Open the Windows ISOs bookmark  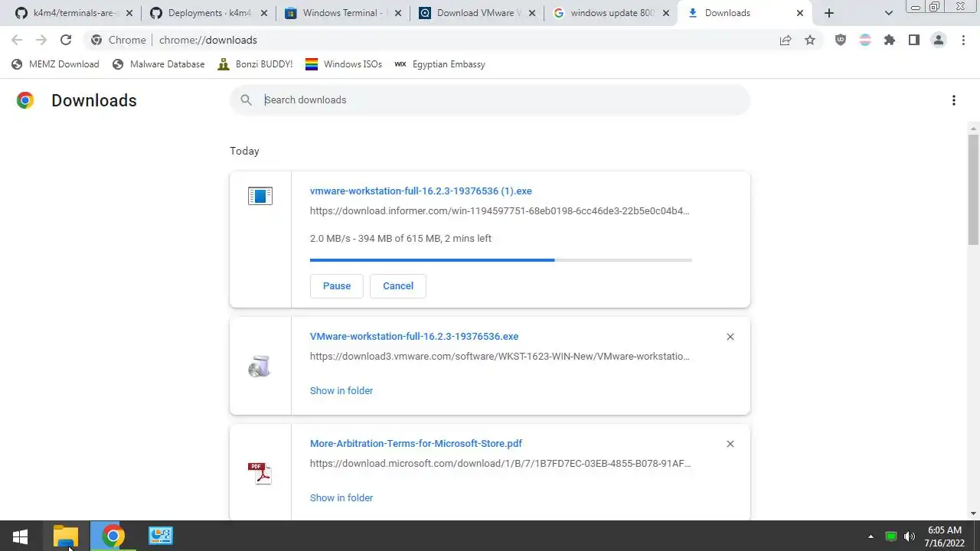[344, 64]
